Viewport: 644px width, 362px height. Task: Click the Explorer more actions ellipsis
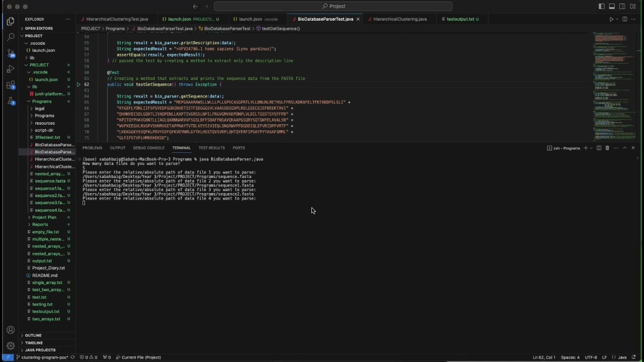(x=68, y=19)
